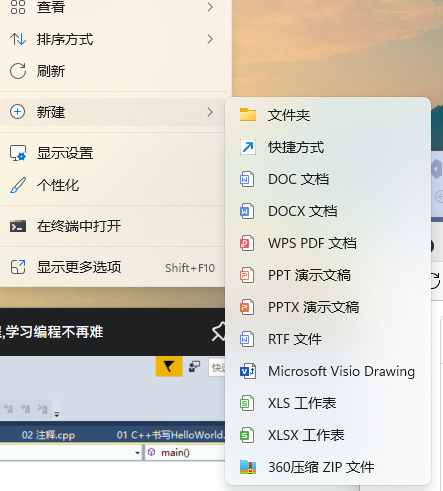
Task: Choose 在终端中打开 menu entry
Action: pyautogui.click(x=113, y=226)
